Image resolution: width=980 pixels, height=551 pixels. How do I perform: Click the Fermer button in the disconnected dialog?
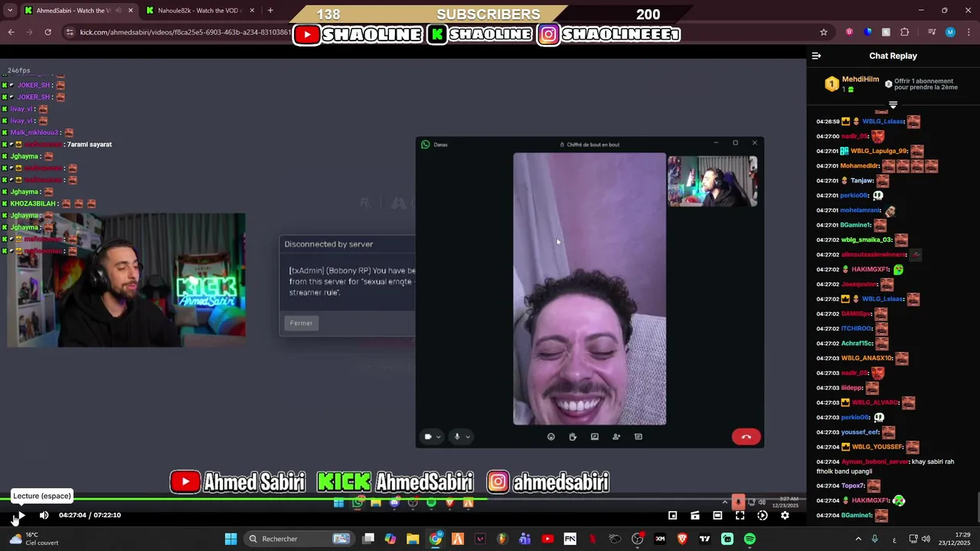pos(301,323)
